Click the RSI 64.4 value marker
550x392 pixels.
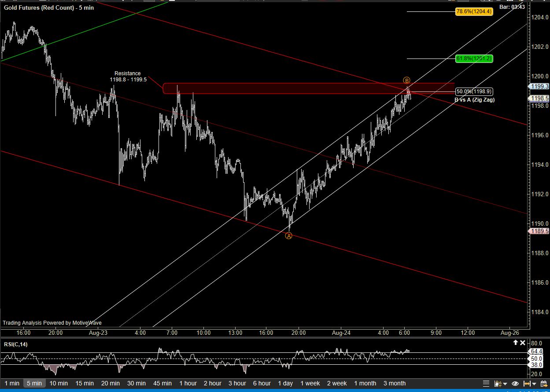pyautogui.click(x=536, y=352)
